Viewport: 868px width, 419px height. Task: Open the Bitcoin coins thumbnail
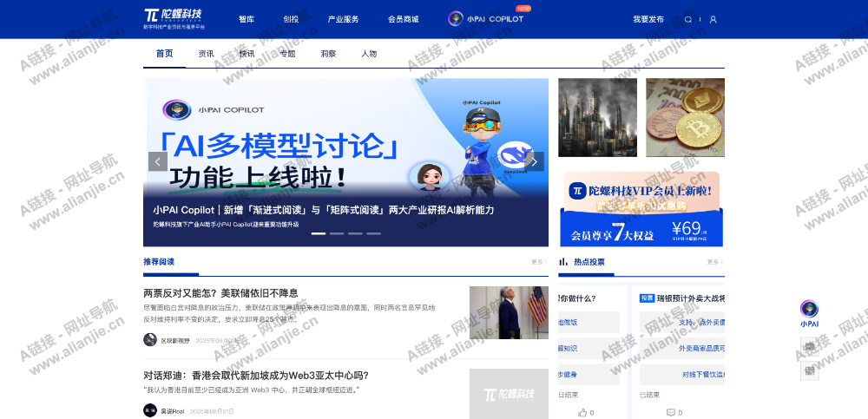(x=686, y=117)
